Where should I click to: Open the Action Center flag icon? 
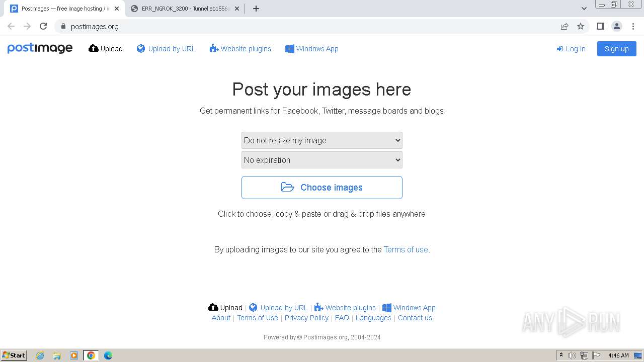[x=596, y=355]
